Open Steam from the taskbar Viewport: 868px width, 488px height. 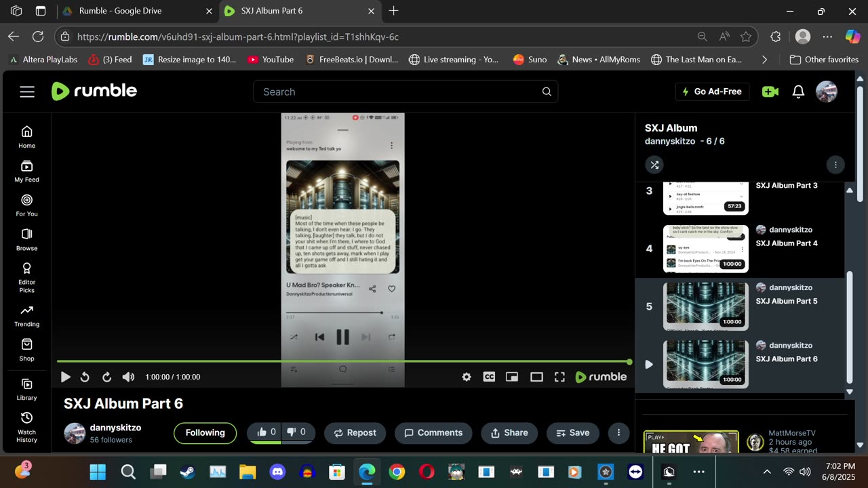point(187,472)
